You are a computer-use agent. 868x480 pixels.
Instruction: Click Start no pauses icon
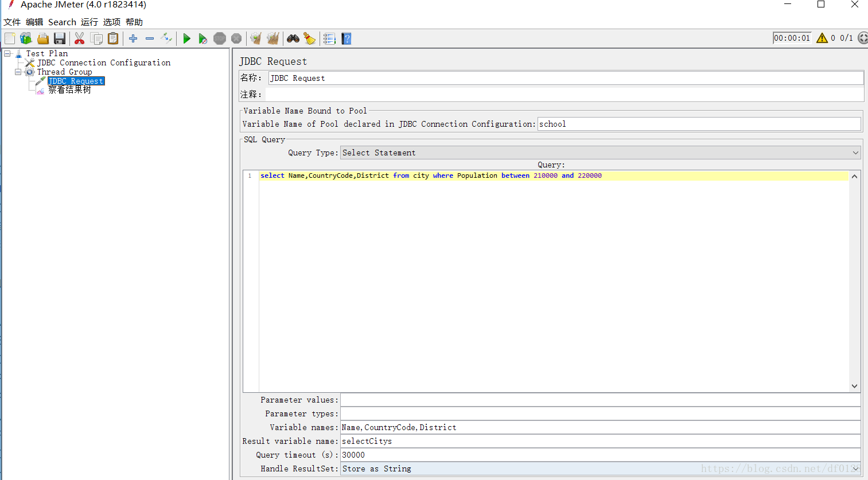203,38
